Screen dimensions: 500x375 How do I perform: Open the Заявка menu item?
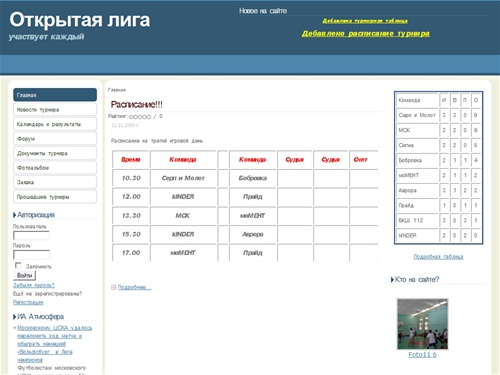(55, 182)
